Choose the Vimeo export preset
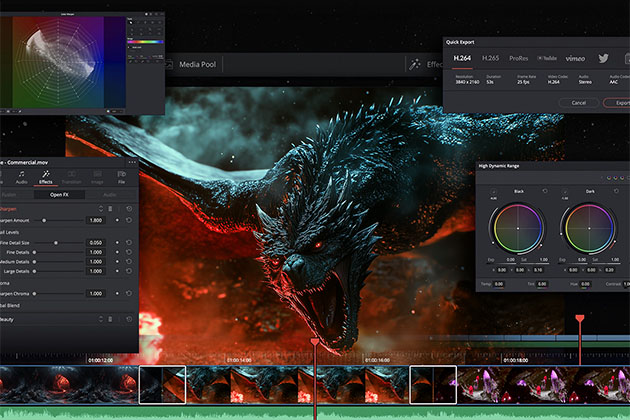 pos(575,59)
